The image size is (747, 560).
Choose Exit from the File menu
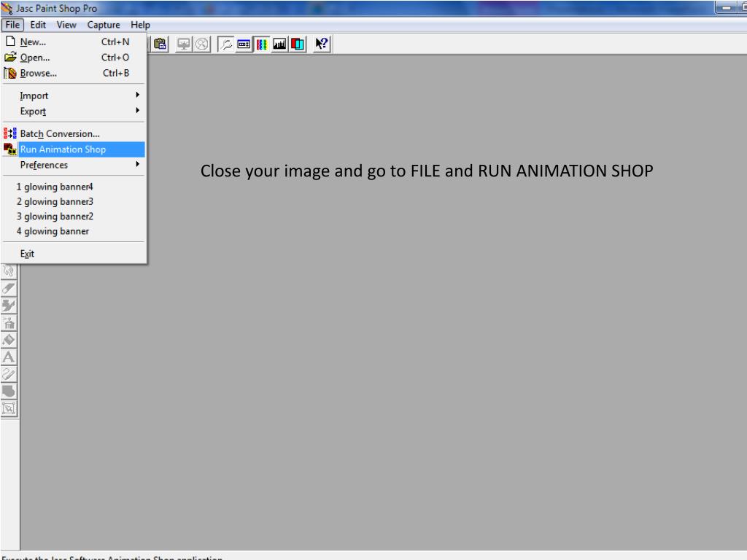click(74, 254)
